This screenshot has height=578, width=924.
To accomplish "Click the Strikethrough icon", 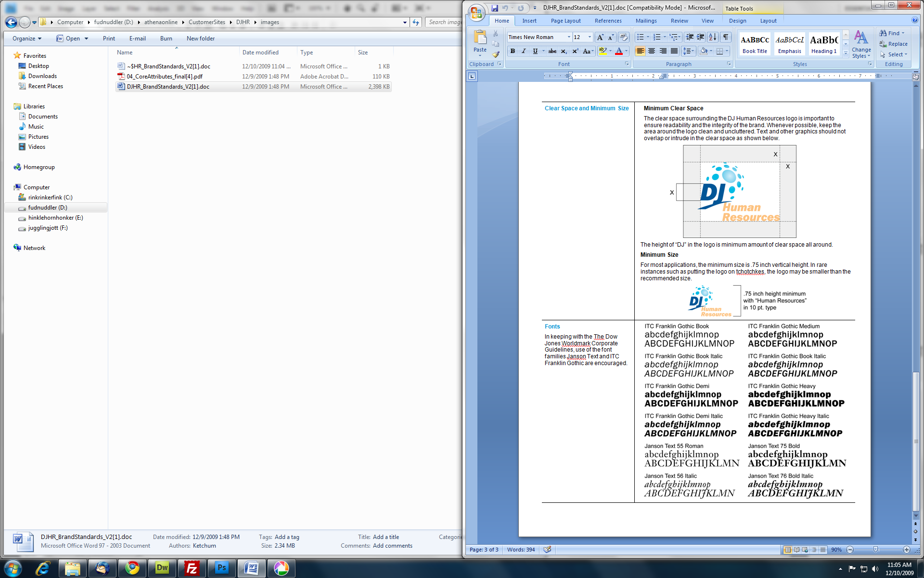I will coord(552,51).
